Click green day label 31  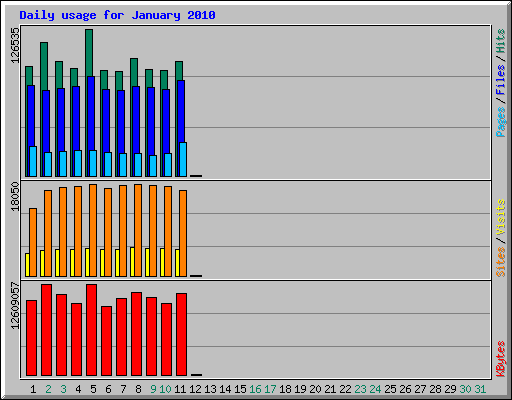click(x=480, y=389)
